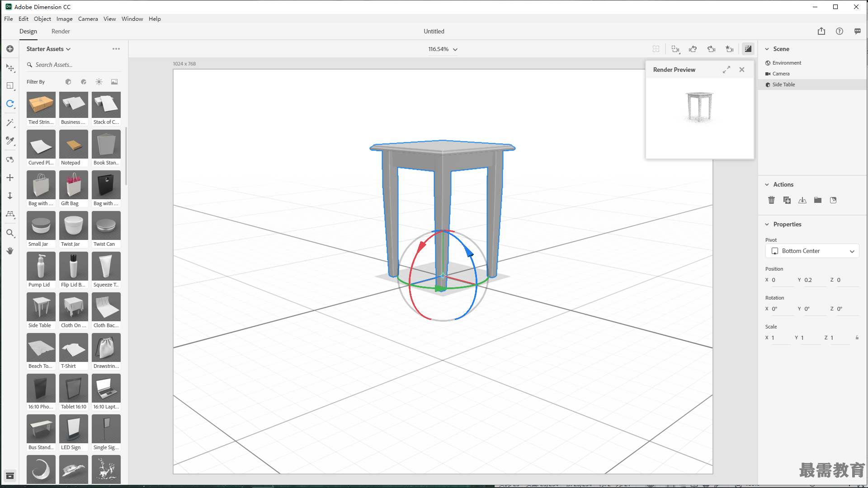Click the Add and Import Content plus icon
This screenshot has width=868, height=488.
coord(10,49)
